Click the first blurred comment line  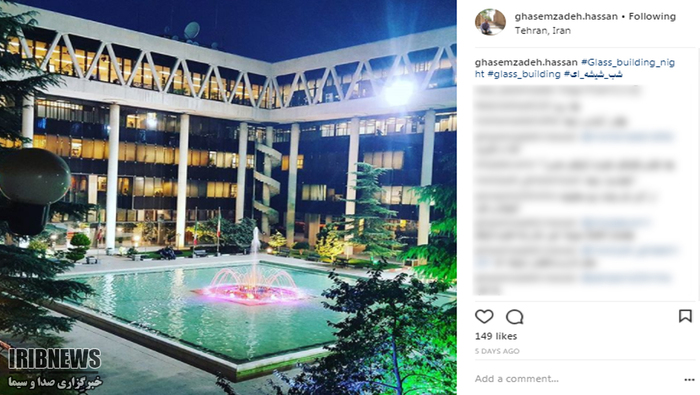point(558,91)
